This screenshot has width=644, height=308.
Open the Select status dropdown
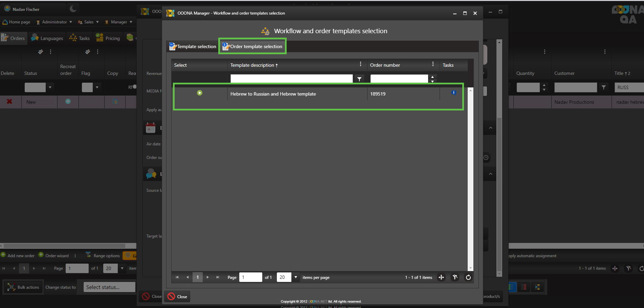coord(109,287)
